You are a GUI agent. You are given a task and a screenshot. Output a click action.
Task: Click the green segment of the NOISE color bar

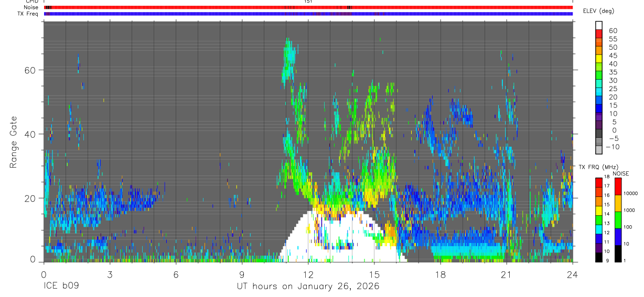click(618, 220)
